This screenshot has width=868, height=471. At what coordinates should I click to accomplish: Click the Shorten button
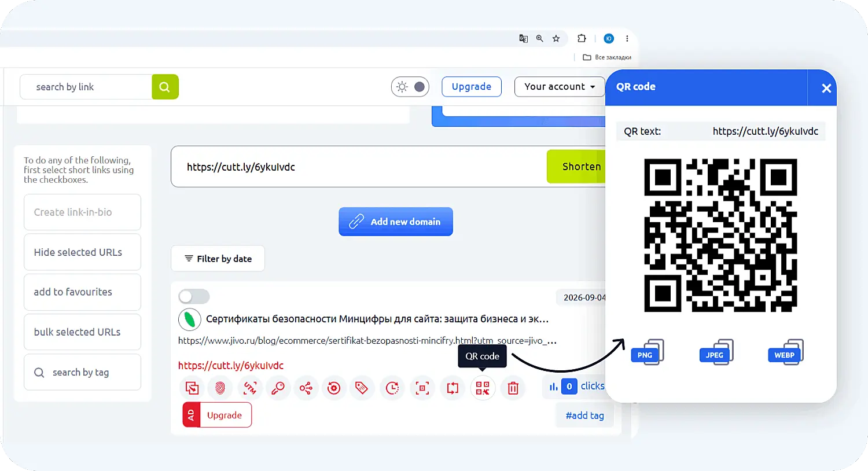coord(578,167)
